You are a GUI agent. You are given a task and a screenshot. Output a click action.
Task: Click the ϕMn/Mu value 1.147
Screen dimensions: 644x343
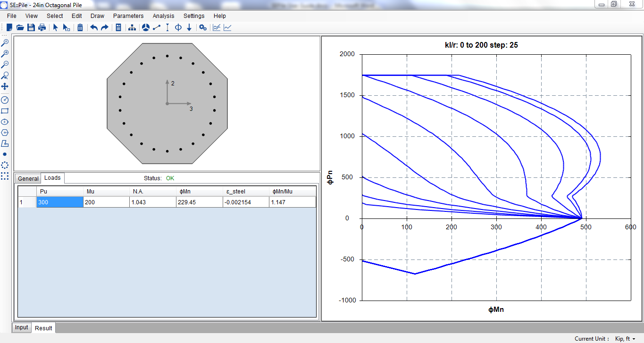[x=293, y=202]
